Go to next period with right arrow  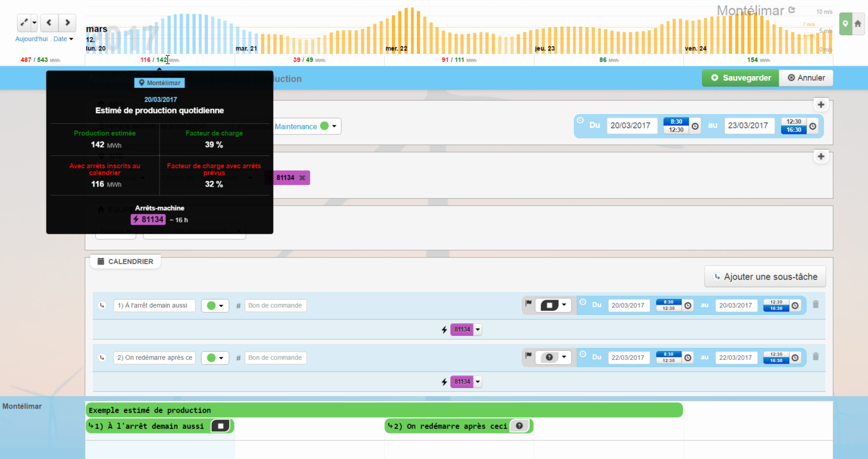[x=67, y=23]
